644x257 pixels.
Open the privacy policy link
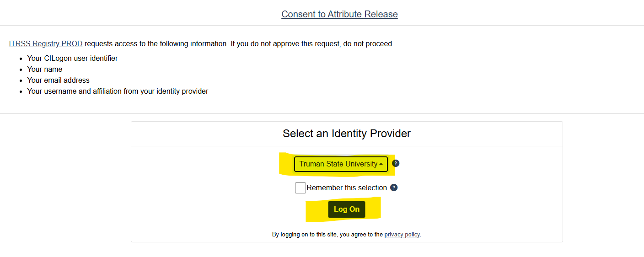(x=402, y=235)
